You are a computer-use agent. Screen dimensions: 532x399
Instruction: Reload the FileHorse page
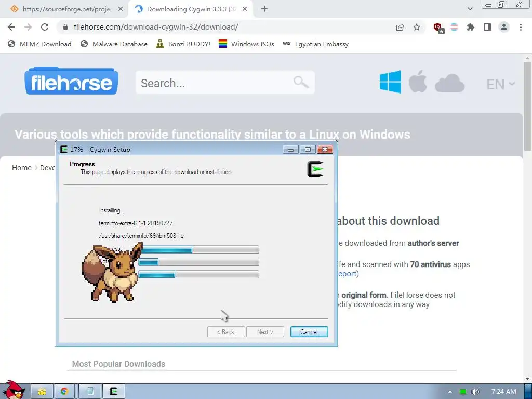(45, 27)
